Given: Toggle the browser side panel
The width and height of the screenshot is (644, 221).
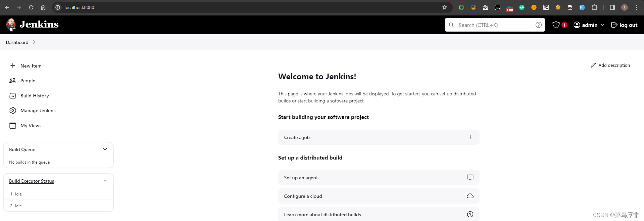Looking at the screenshot, I should [612, 7].
